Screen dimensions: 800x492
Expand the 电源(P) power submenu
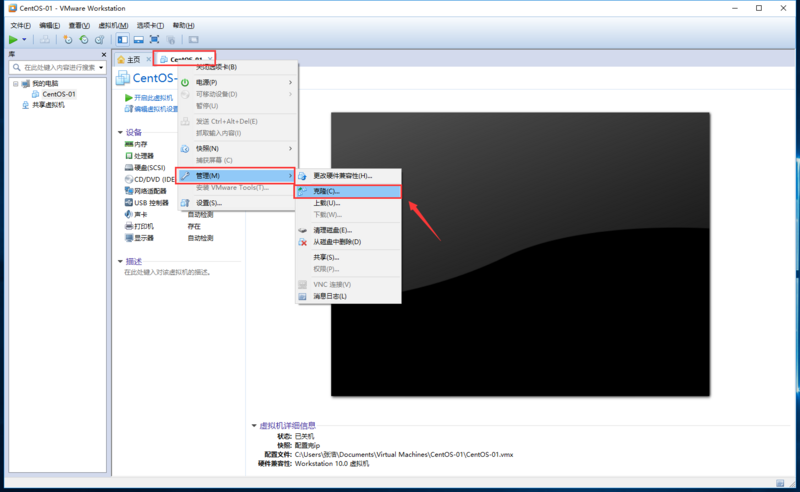237,82
